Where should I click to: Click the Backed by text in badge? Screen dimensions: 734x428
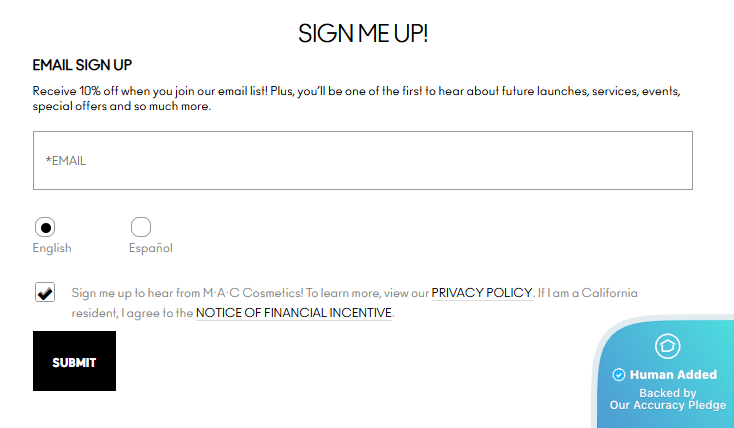coord(667,393)
